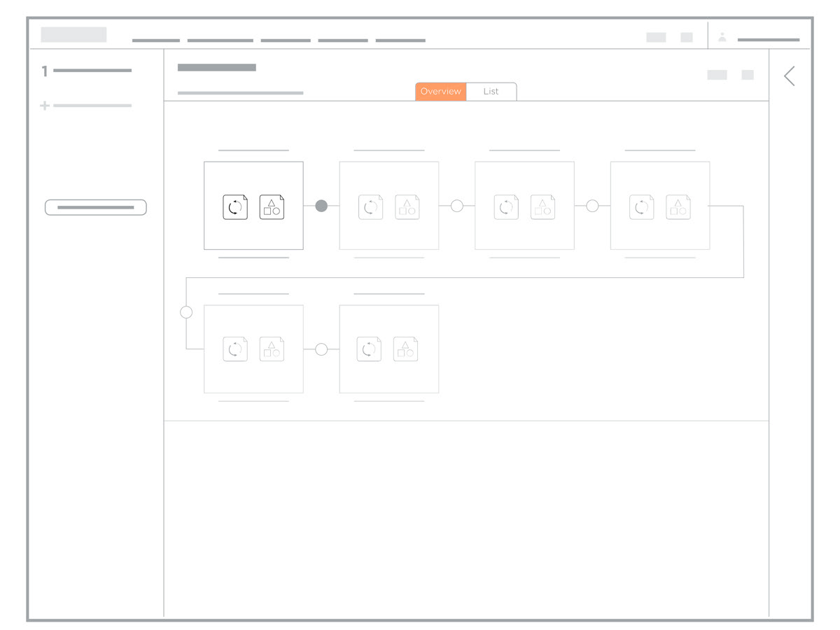Screen dimensions: 840x630
Task: Click the connector circle left of the bottom row
Action: 186,312
